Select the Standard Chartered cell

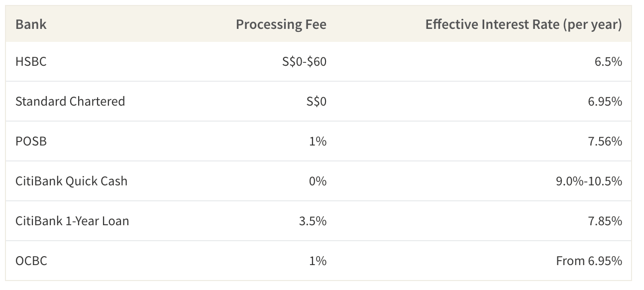[x=70, y=101]
